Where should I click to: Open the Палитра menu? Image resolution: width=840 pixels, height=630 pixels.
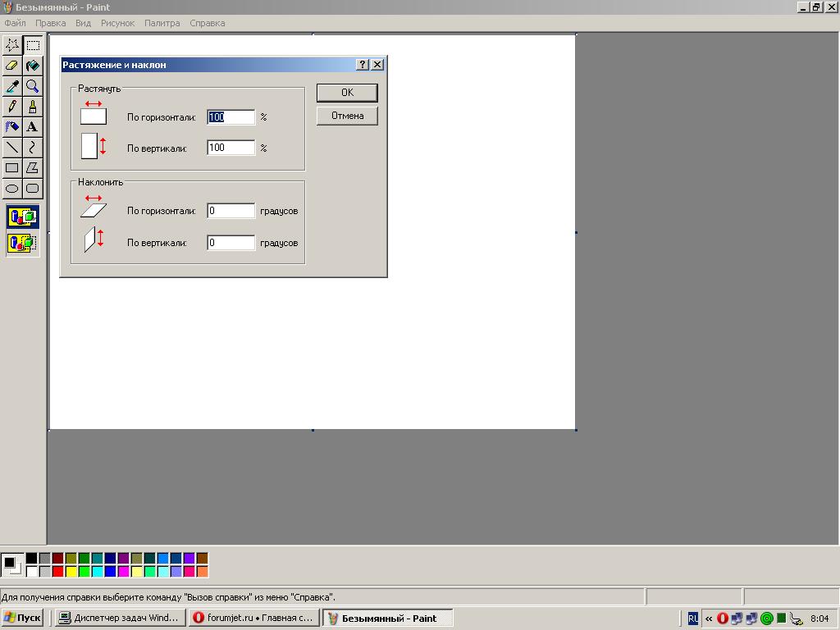tap(162, 23)
